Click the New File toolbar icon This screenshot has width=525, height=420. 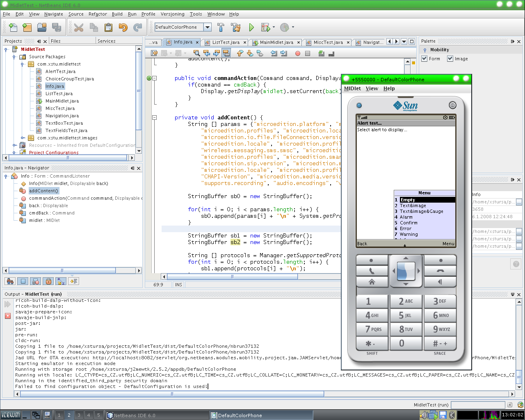pyautogui.click(x=13, y=27)
